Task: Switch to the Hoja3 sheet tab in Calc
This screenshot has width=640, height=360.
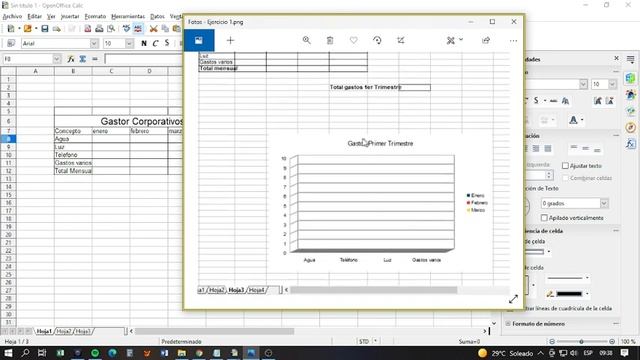Action: pyautogui.click(x=83, y=331)
